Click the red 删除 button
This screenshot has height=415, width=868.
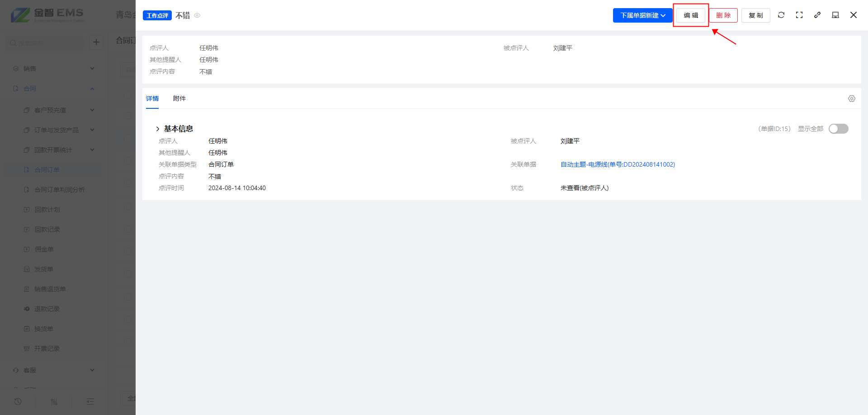723,15
